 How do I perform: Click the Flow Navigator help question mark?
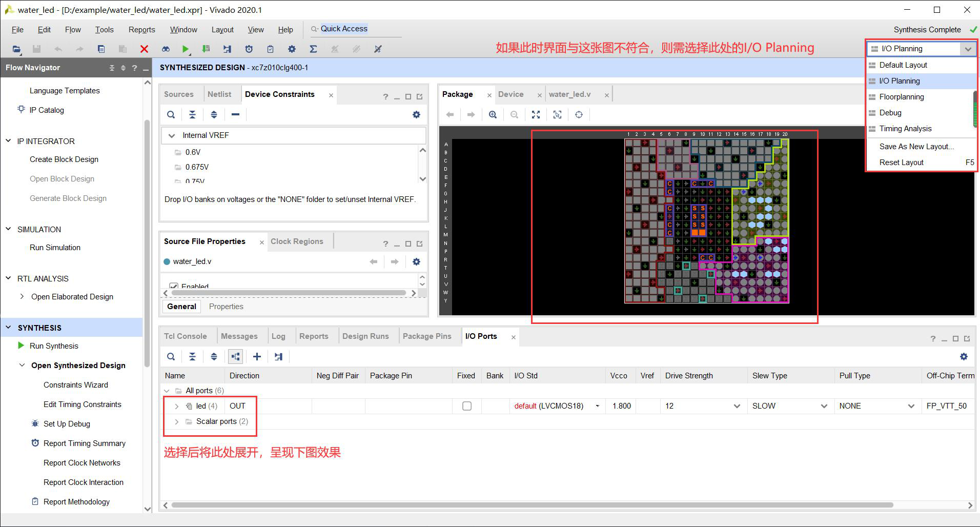click(134, 68)
